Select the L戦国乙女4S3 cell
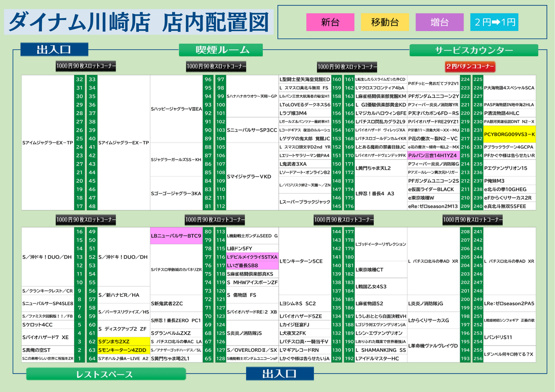The width and height of the screenshot is (555, 392). tap(381, 286)
